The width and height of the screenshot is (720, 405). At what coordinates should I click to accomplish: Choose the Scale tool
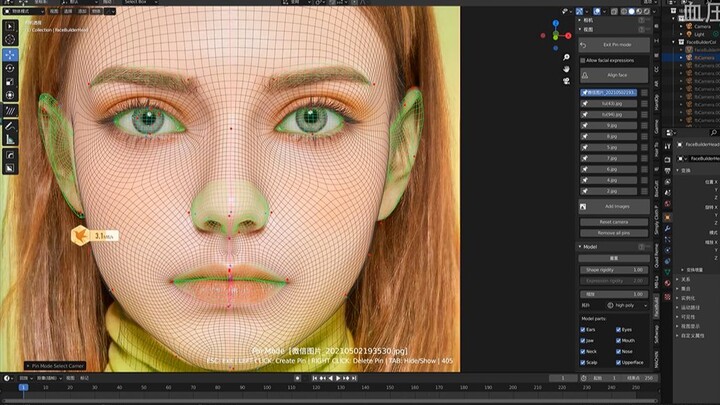(x=10, y=82)
